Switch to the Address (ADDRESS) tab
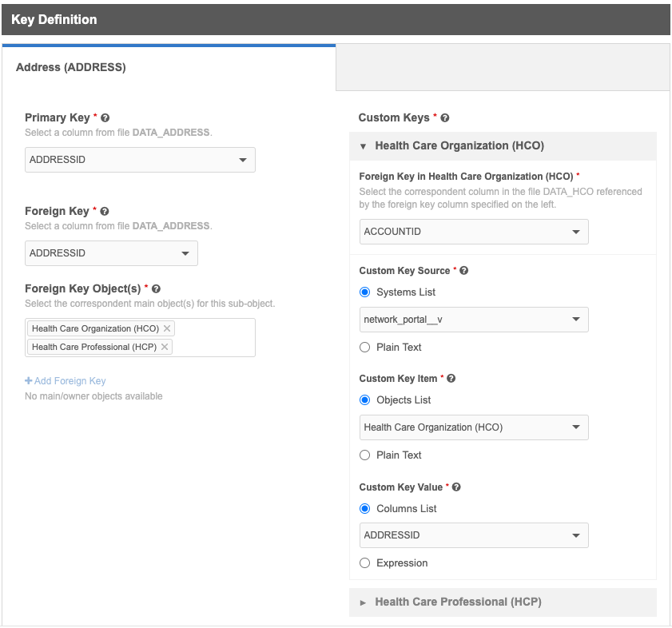 pos(71,68)
